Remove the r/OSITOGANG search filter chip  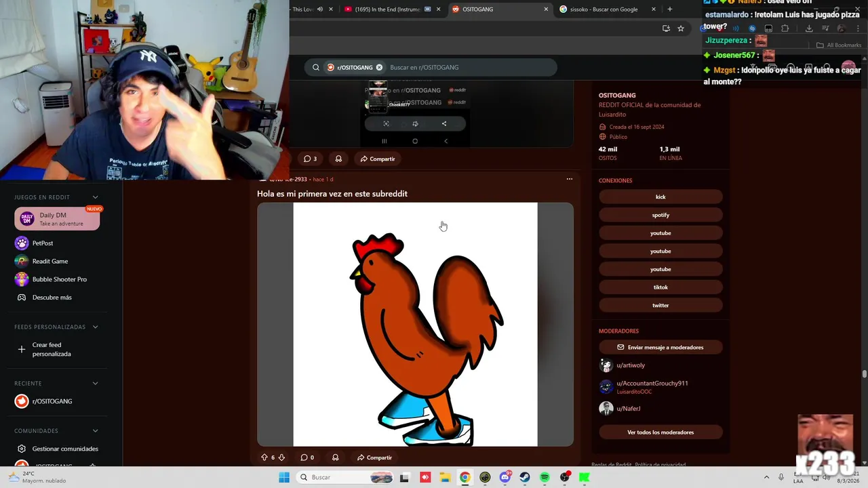tap(379, 67)
